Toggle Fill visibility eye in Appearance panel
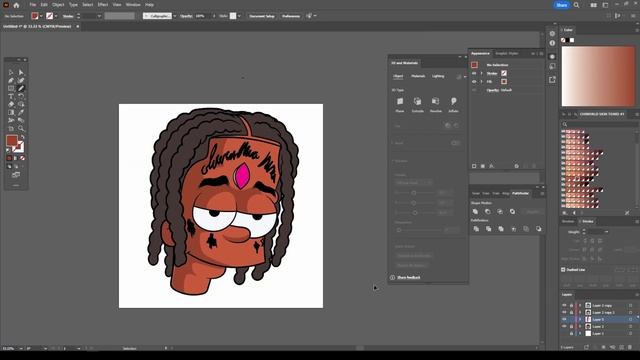Image resolution: width=640 pixels, height=360 pixels. (x=474, y=82)
